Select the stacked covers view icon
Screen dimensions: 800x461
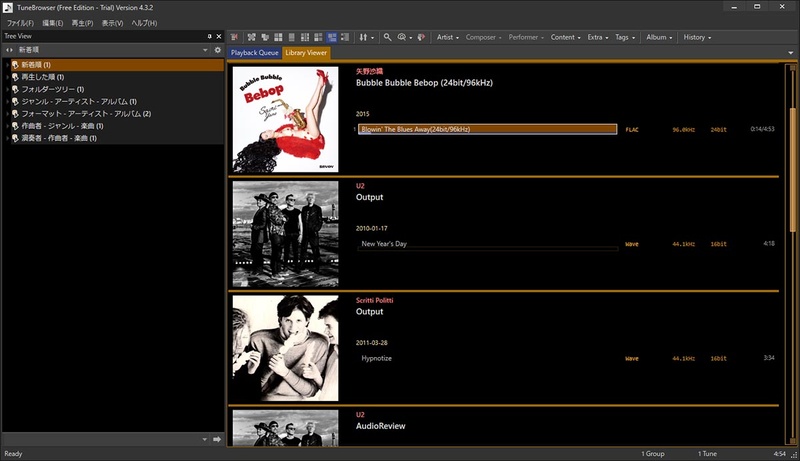[265, 37]
